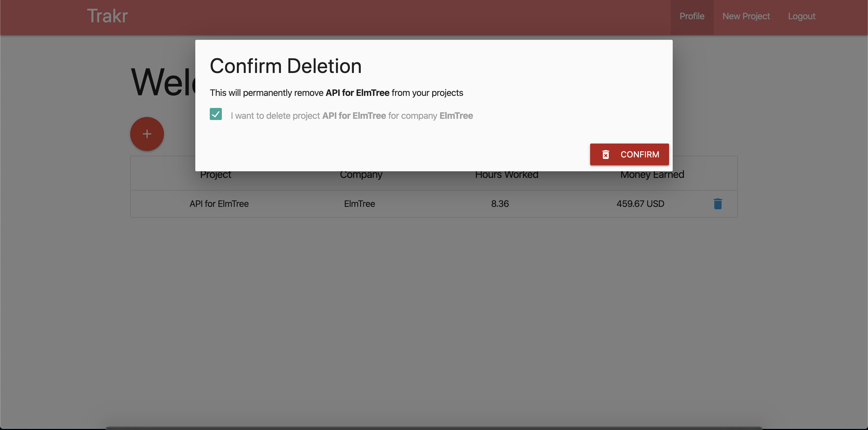This screenshot has width=868, height=430.
Task: Click the Hours Worked column header
Action: pos(506,174)
